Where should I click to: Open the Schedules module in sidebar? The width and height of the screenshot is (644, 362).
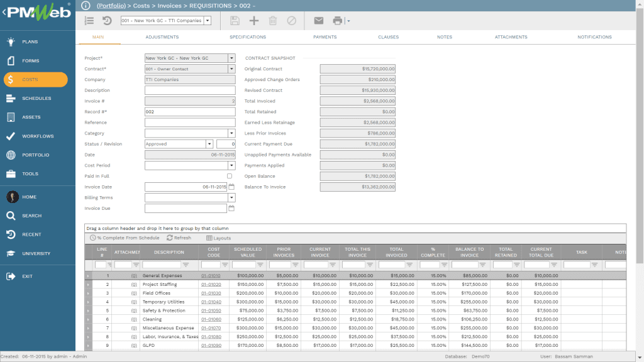[x=36, y=99]
